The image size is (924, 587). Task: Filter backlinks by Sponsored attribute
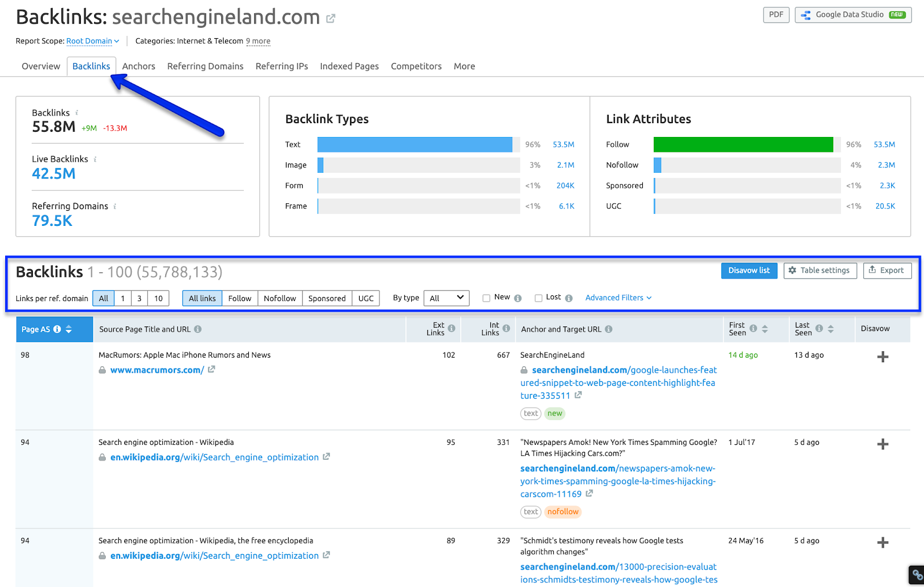pyautogui.click(x=327, y=298)
